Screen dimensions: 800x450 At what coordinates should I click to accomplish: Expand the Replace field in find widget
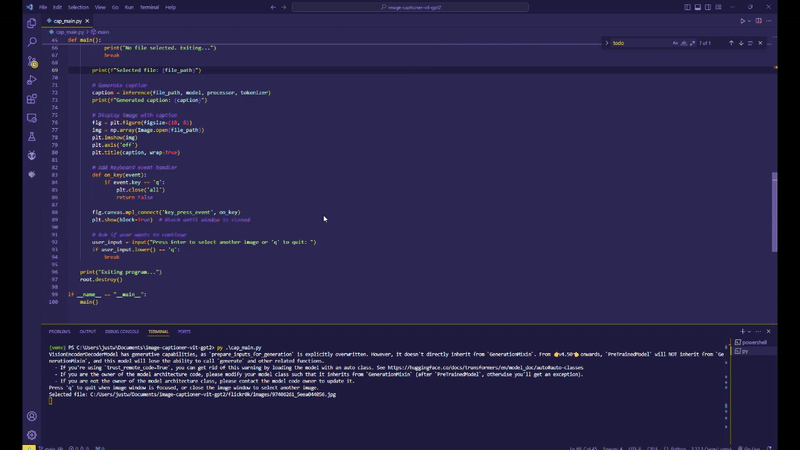coord(607,43)
